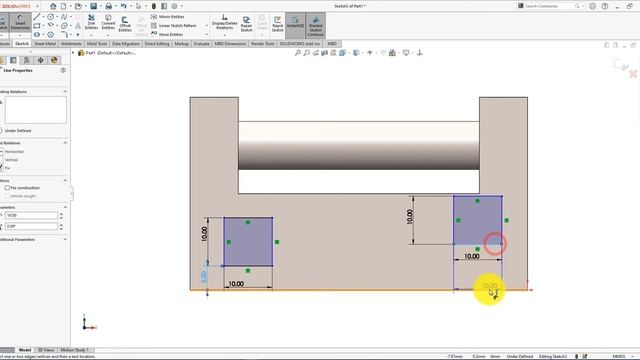Confirm the sketch via corner exit icon

coord(620,65)
